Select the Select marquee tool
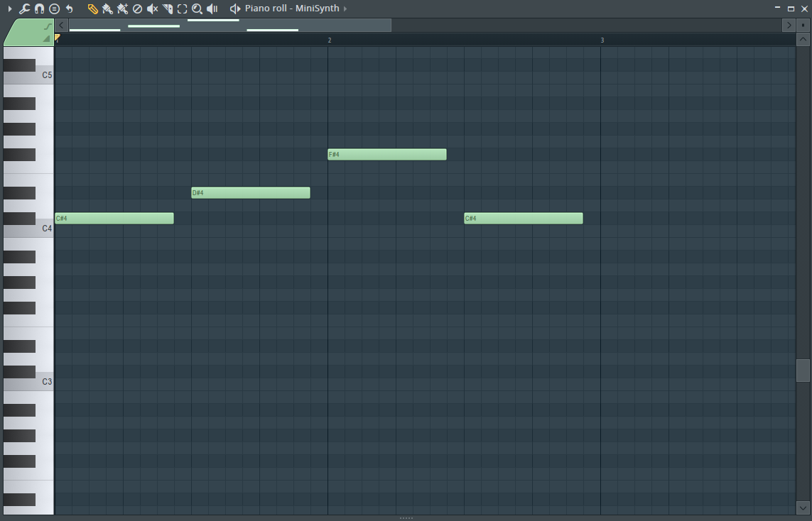This screenshot has height=521, width=812. coord(183,9)
